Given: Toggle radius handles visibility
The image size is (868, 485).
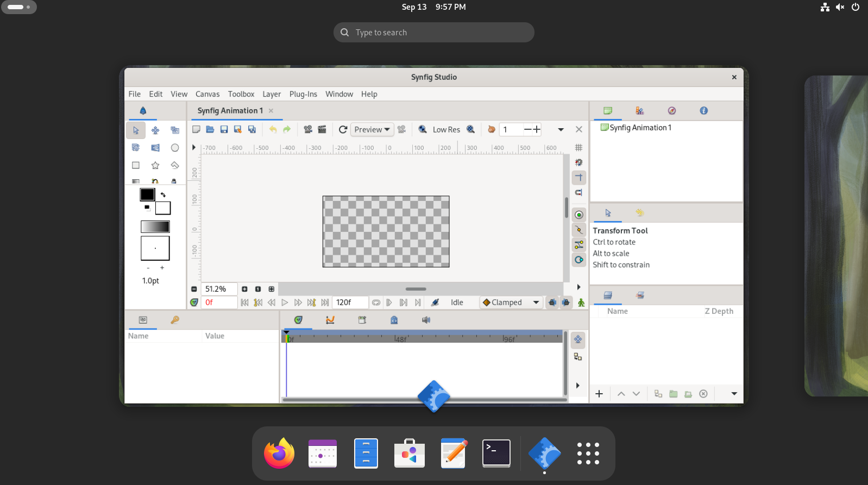Looking at the screenshot, I should coord(579,260).
